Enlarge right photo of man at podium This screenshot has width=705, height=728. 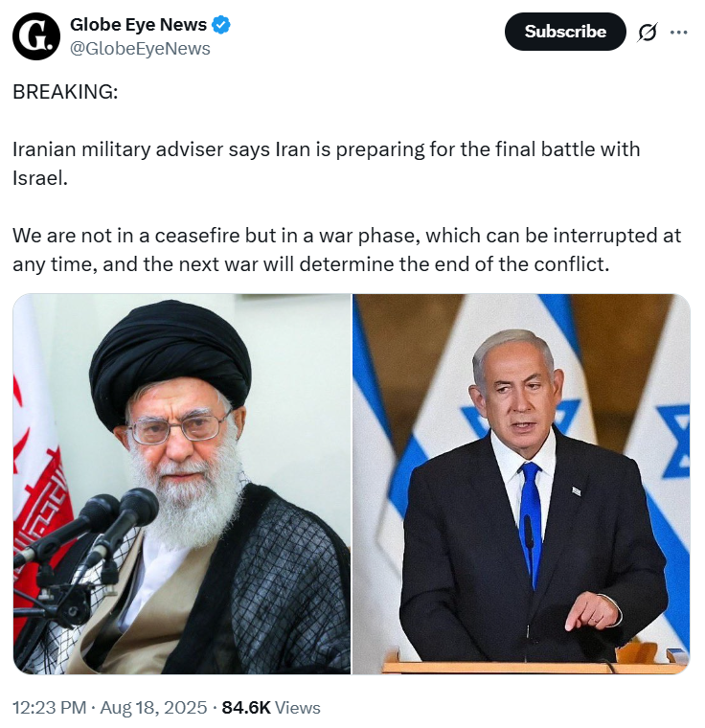tap(521, 484)
